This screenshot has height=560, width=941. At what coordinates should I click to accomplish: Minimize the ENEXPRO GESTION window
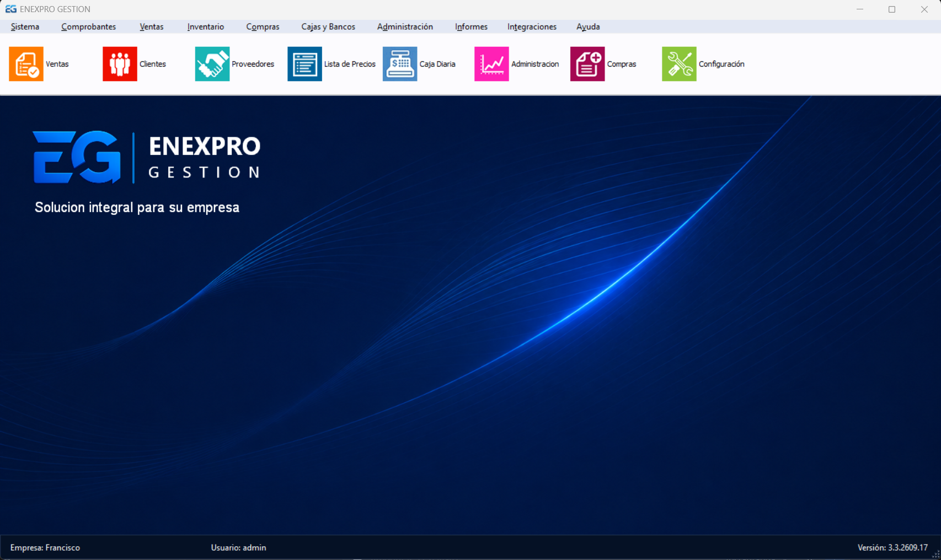pos(860,9)
